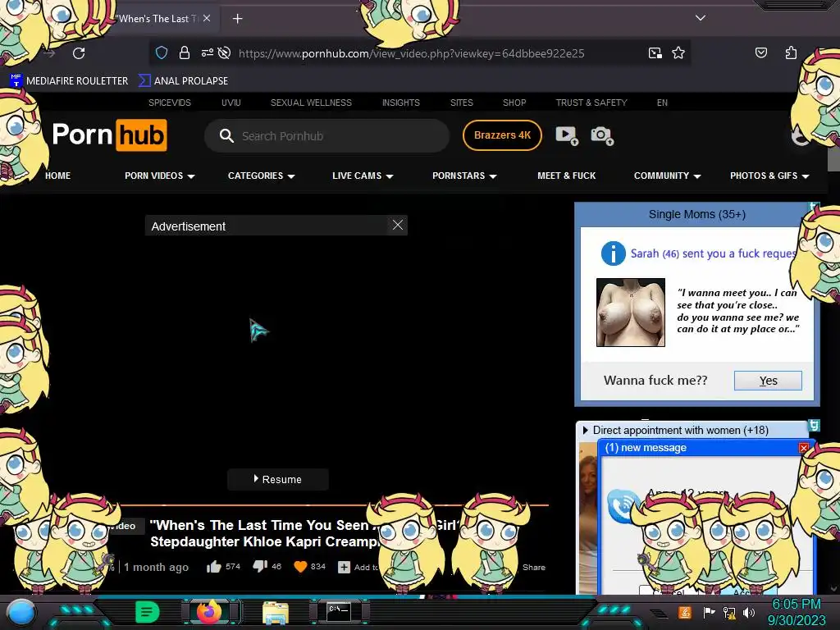Open the TRUST & SAFETY page
This screenshot has width=840, height=630.
coord(591,103)
